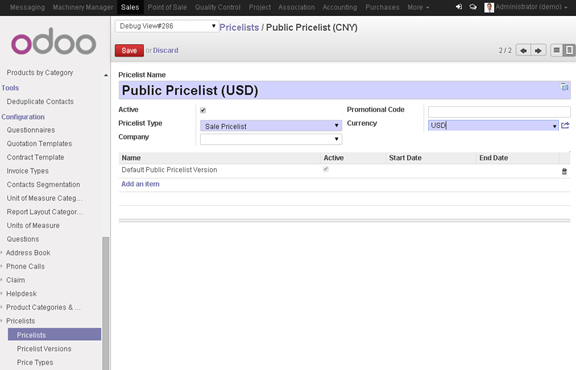Go to the previous record arrow

pyautogui.click(x=523, y=50)
